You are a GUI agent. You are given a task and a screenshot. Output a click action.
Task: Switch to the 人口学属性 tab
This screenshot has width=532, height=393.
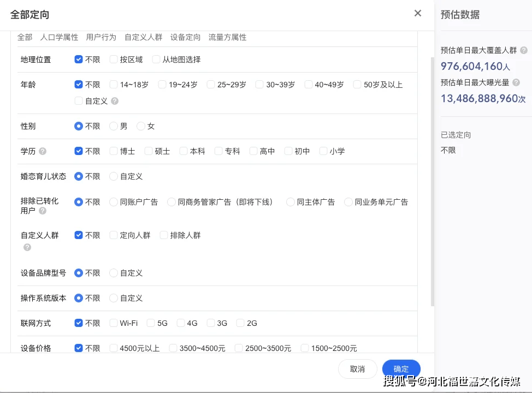tap(59, 37)
